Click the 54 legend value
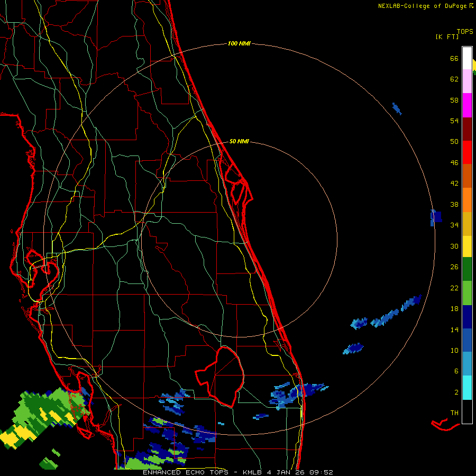This screenshot has width=476, height=476. click(x=454, y=121)
